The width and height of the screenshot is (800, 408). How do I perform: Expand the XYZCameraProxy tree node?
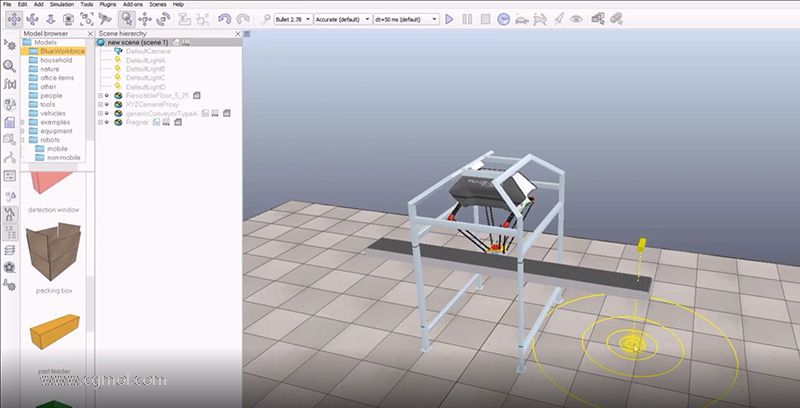(101, 104)
